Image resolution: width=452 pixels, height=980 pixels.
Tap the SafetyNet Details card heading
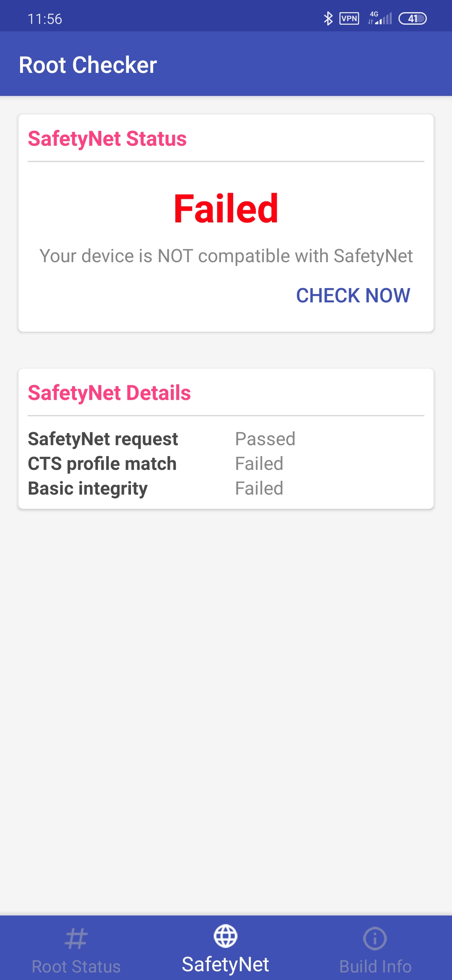(x=109, y=393)
